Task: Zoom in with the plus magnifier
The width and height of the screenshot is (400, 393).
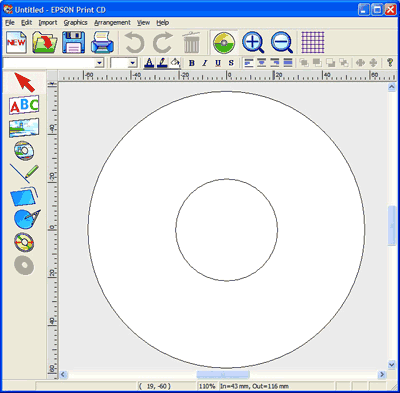Action: (x=253, y=42)
